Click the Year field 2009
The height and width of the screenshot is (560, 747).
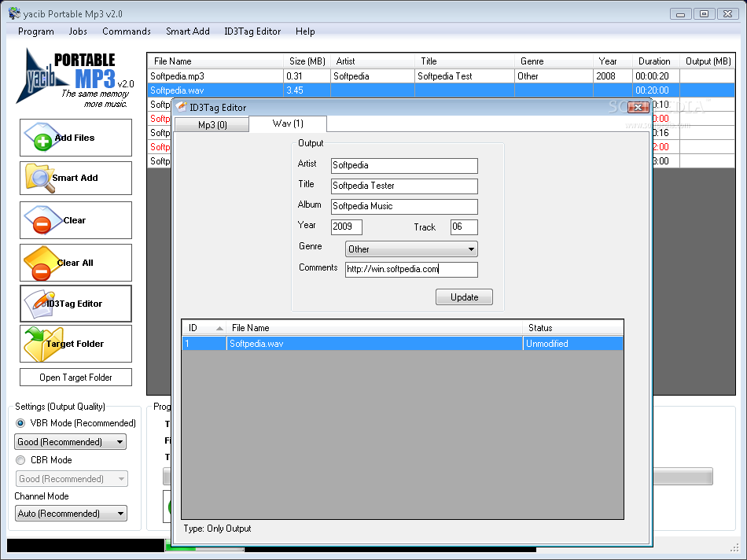tap(346, 227)
